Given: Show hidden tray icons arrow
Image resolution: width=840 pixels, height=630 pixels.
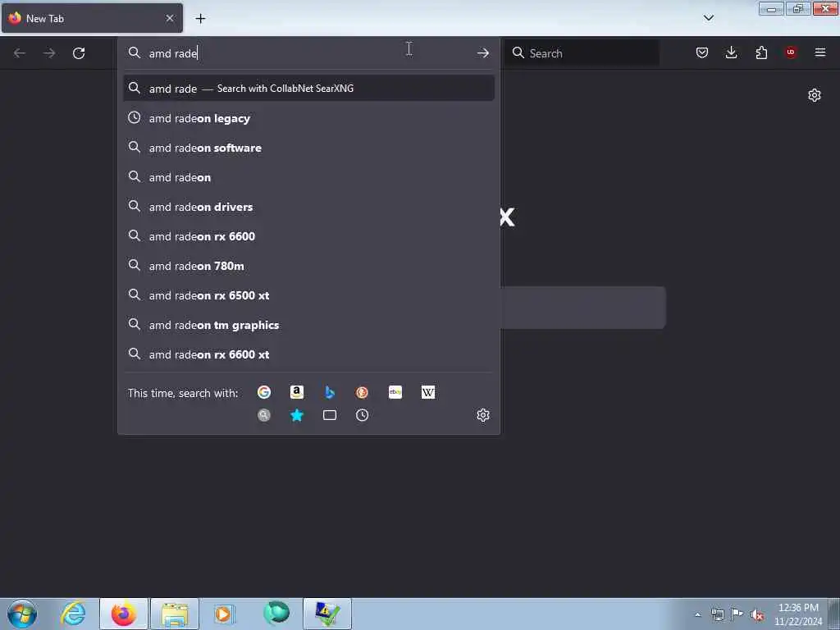Looking at the screenshot, I should [697, 614].
